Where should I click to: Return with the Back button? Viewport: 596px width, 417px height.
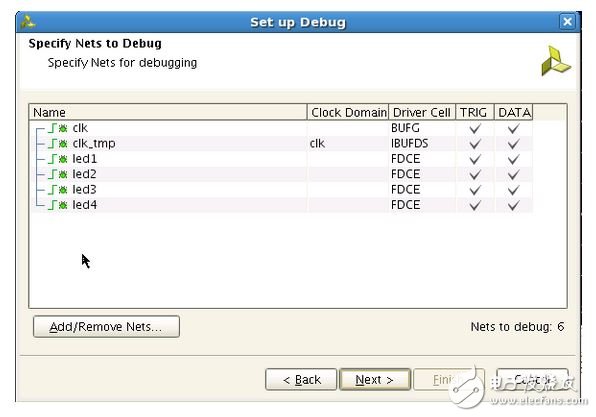301,379
